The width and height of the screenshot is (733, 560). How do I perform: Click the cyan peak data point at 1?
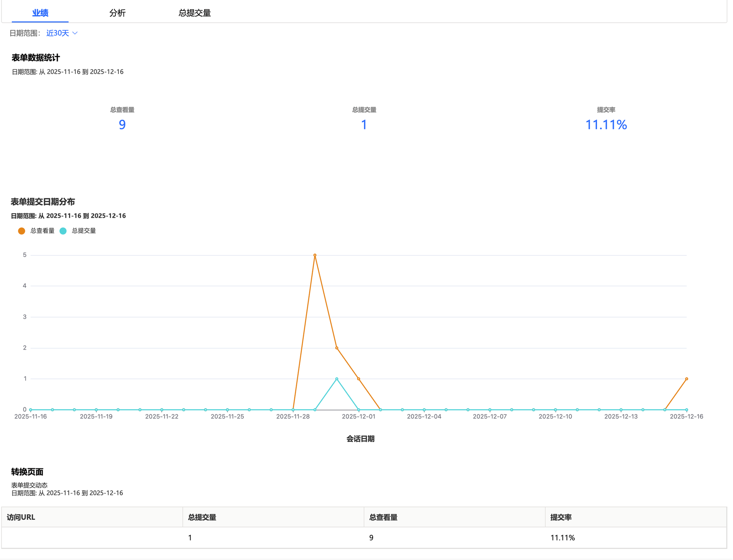click(336, 379)
